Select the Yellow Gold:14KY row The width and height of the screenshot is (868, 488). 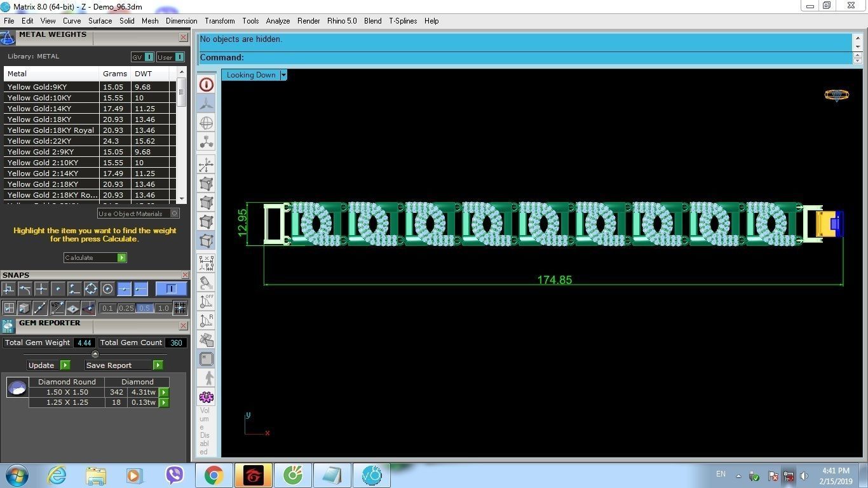click(90, 109)
